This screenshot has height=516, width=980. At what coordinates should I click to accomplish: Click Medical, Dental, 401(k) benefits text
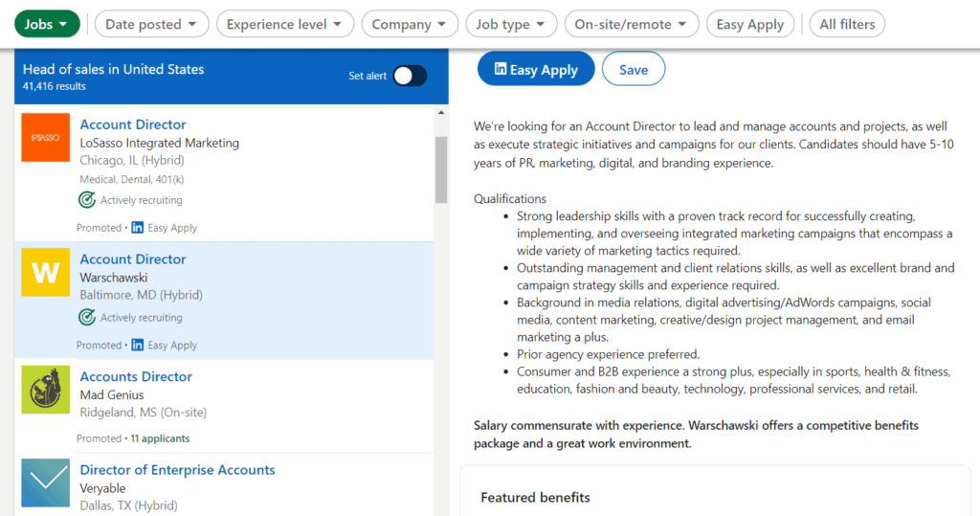coord(132,180)
